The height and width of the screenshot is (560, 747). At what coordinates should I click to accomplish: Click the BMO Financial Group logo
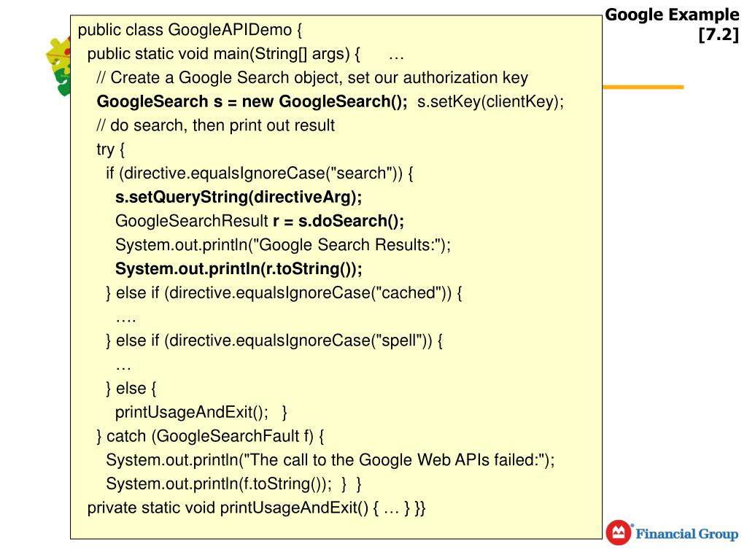coord(672,533)
